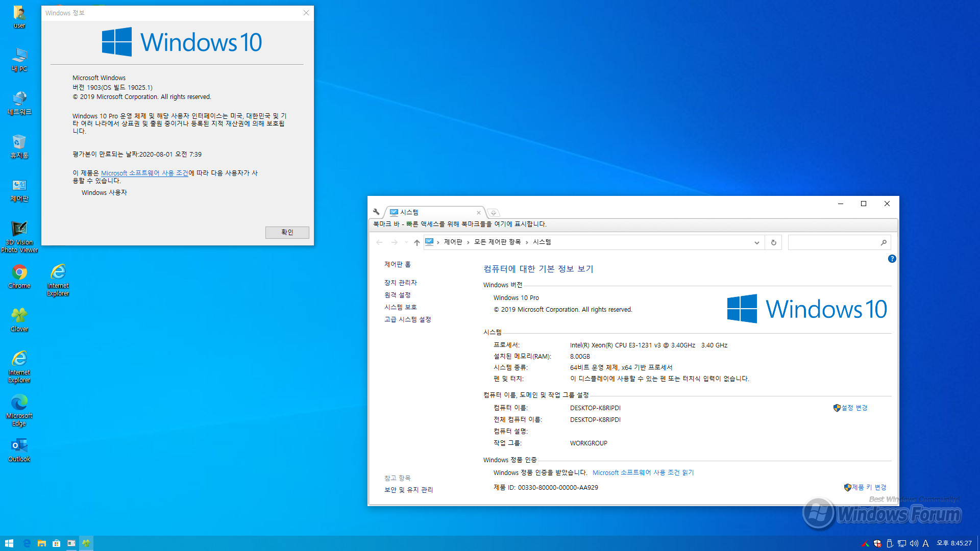Click the refresh button in 시스템 panel

(774, 241)
